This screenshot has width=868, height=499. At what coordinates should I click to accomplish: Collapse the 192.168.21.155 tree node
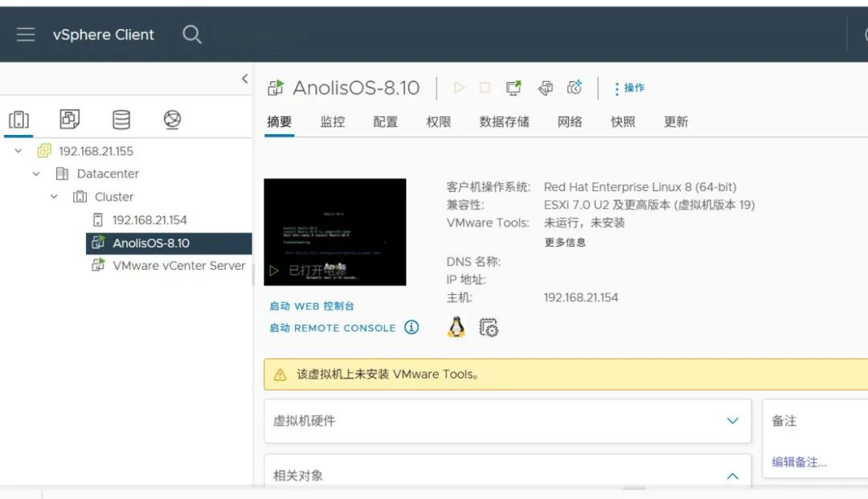(x=18, y=150)
